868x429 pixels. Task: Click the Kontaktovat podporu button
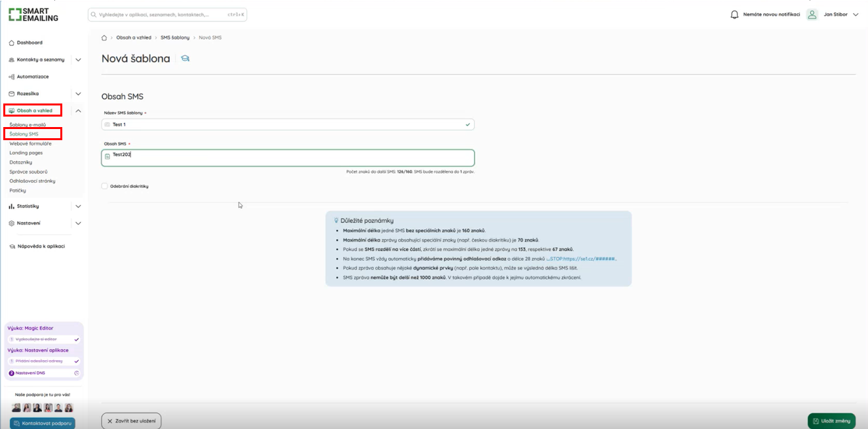[x=43, y=424]
